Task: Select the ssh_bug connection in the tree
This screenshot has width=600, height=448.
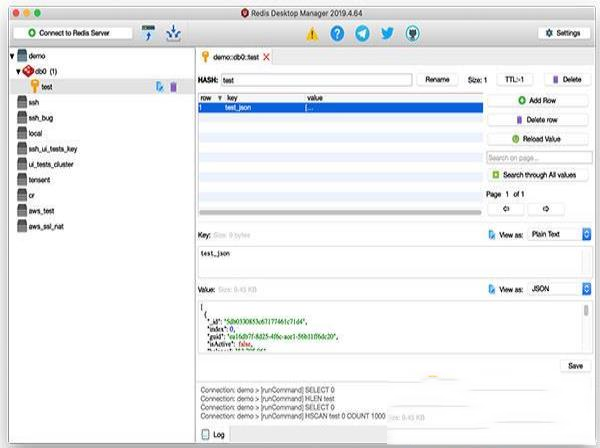Action: pyautogui.click(x=40, y=118)
